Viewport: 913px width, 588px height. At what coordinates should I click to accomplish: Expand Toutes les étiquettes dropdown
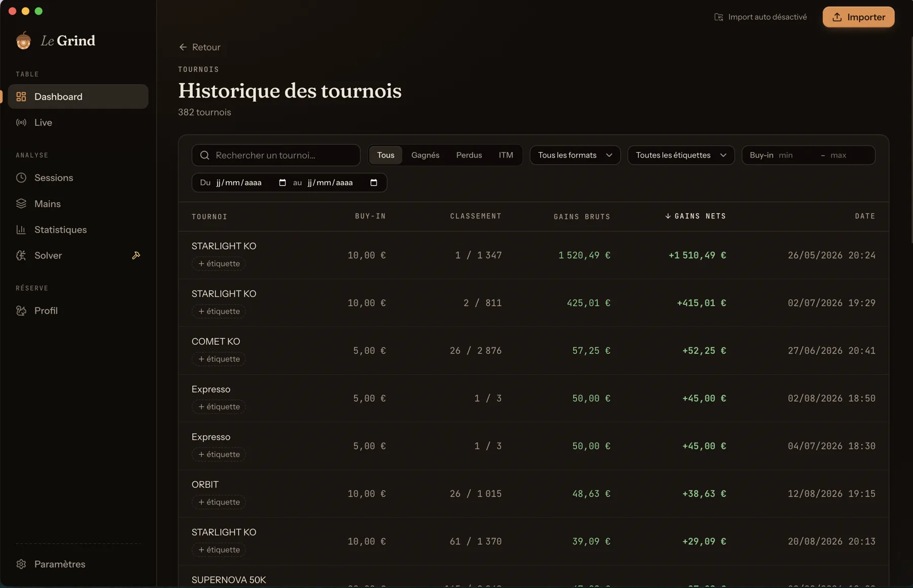click(x=681, y=155)
